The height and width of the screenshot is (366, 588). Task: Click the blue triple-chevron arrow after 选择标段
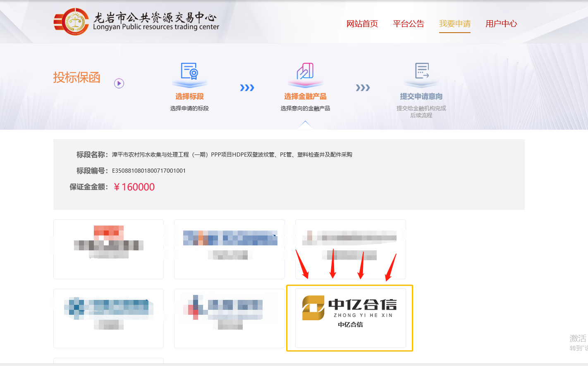coord(247,88)
